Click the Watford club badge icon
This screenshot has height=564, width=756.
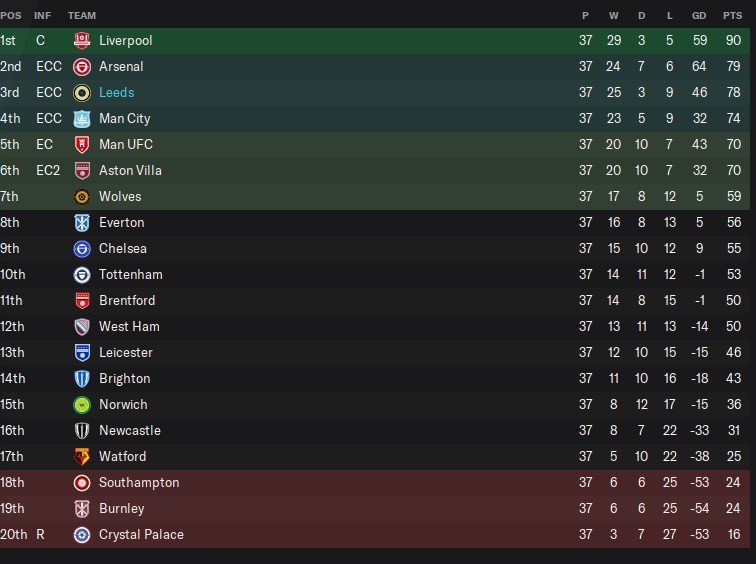[82, 457]
